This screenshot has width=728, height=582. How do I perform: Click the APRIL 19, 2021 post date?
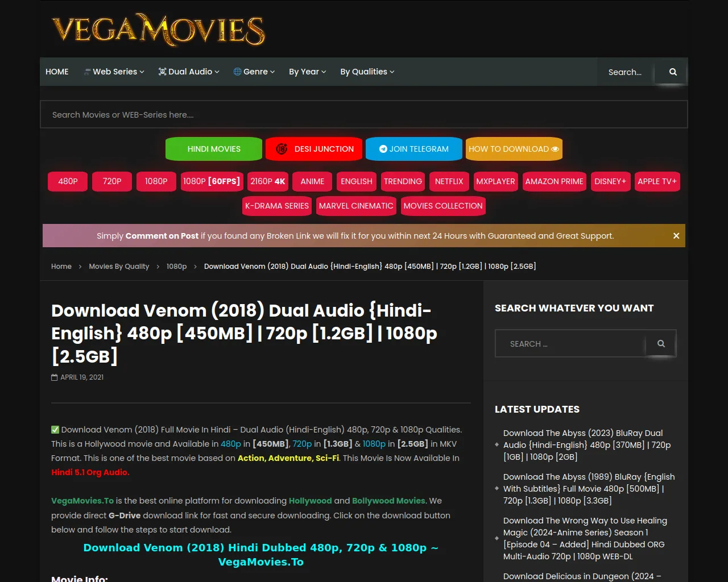tap(82, 377)
